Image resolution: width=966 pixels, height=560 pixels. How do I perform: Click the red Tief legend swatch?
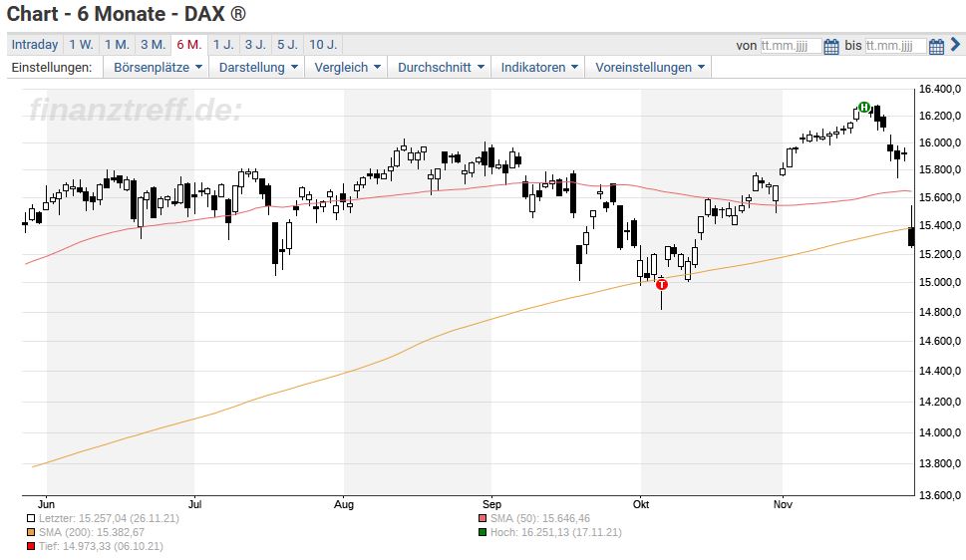[31, 546]
